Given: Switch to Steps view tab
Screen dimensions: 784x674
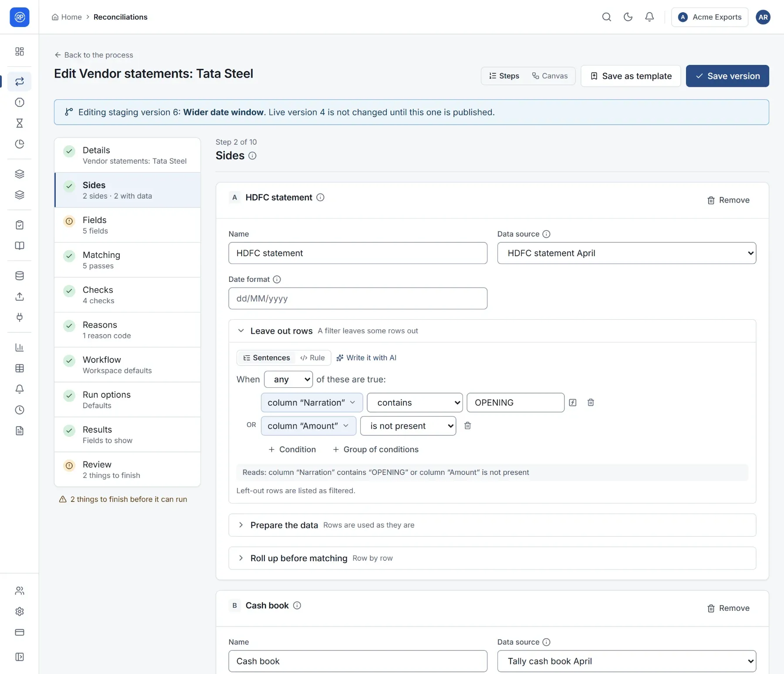Looking at the screenshot, I should 504,76.
